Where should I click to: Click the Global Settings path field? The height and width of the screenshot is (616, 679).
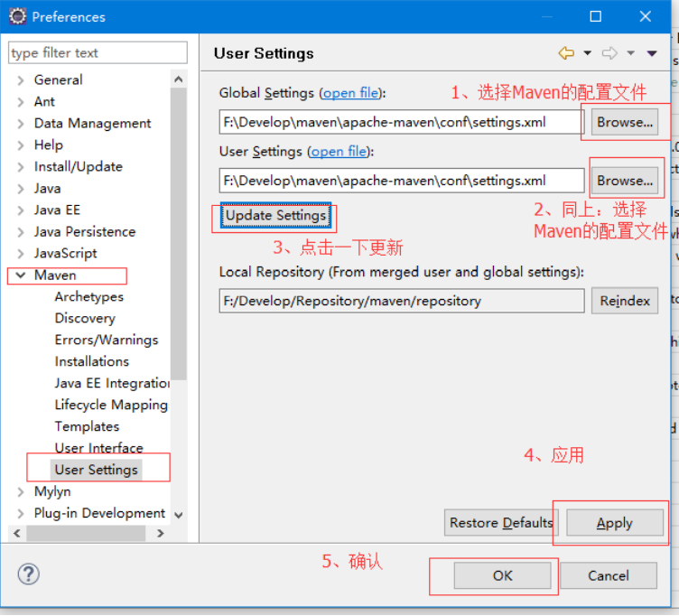402,122
